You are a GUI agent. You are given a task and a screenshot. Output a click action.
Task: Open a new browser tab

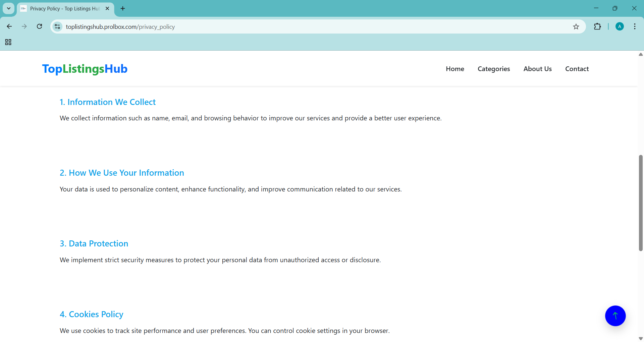pyautogui.click(x=123, y=8)
